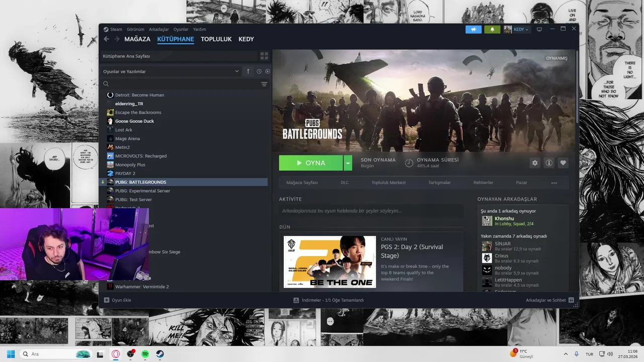Click nobody's avatar icon
This screenshot has height=362, width=644.
coord(487,270)
